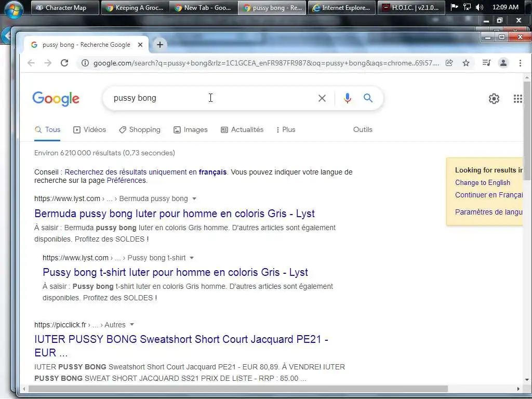
Task: Open Internet Explorer taskbar button
Action: coord(342,7)
